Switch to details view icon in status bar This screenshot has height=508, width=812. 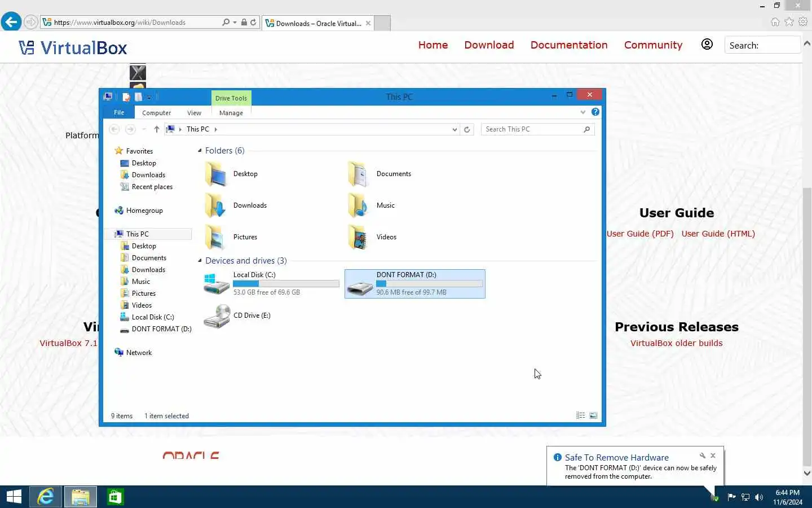581,415
